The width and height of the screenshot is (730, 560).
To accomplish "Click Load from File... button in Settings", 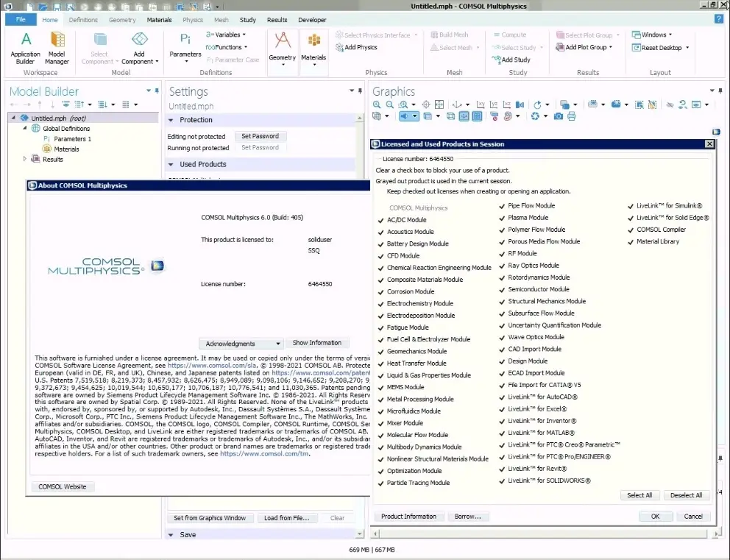I will (x=287, y=518).
